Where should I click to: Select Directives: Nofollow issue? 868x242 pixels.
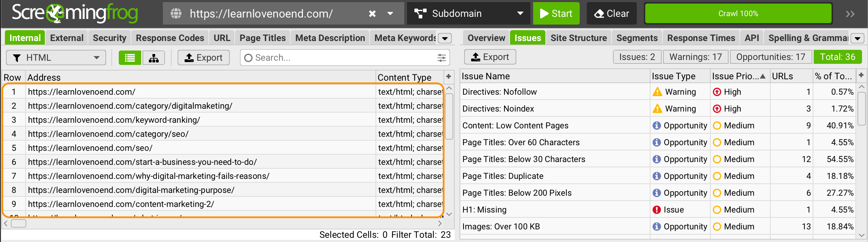point(657,92)
